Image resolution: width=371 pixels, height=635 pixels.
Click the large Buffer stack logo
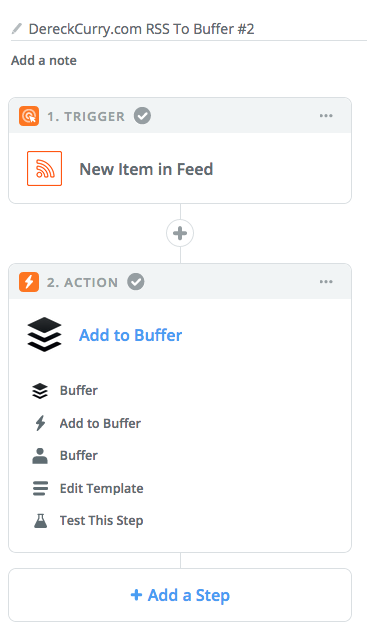tap(45, 335)
